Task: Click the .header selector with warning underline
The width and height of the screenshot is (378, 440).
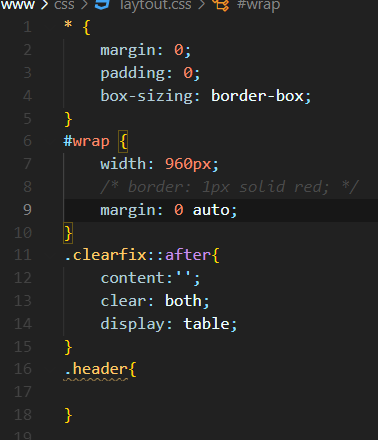Action: coord(96,369)
